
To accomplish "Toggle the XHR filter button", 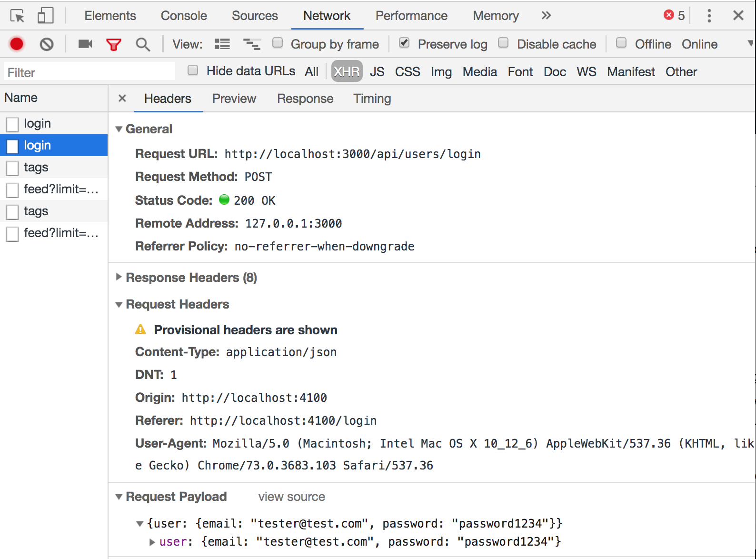I will (x=347, y=72).
